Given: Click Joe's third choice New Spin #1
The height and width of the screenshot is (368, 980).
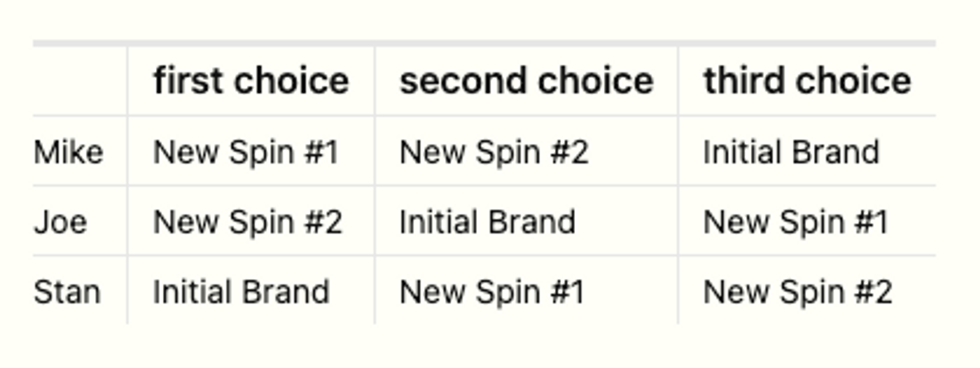Looking at the screenshot, I should [796, 222].
